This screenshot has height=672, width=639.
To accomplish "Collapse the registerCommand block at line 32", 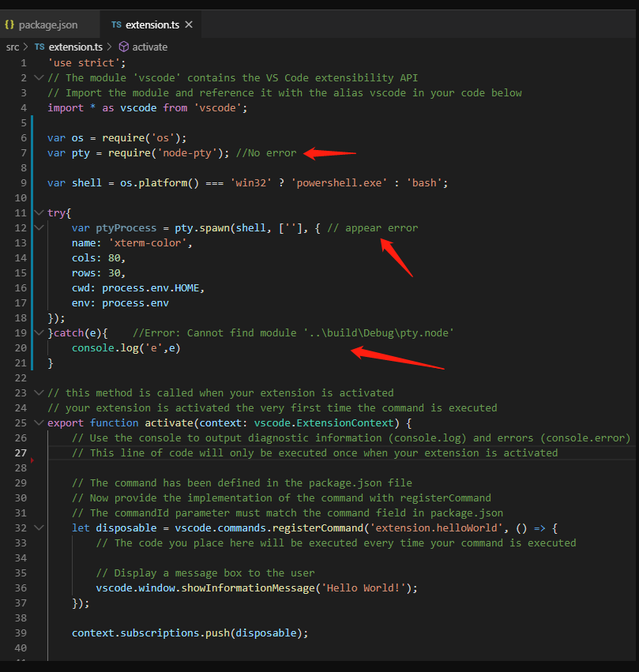I will point(39,527).
